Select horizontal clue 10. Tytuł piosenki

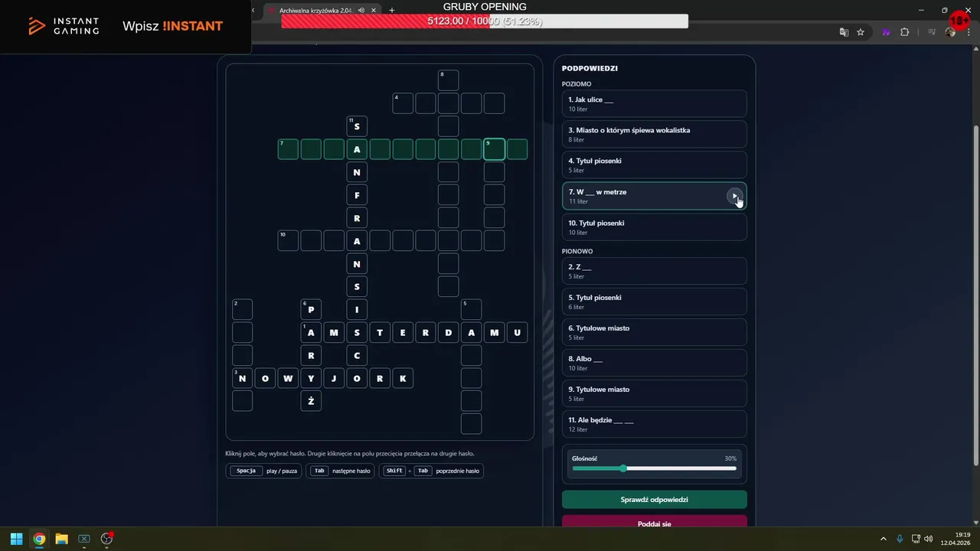click(x=654, y=227)
